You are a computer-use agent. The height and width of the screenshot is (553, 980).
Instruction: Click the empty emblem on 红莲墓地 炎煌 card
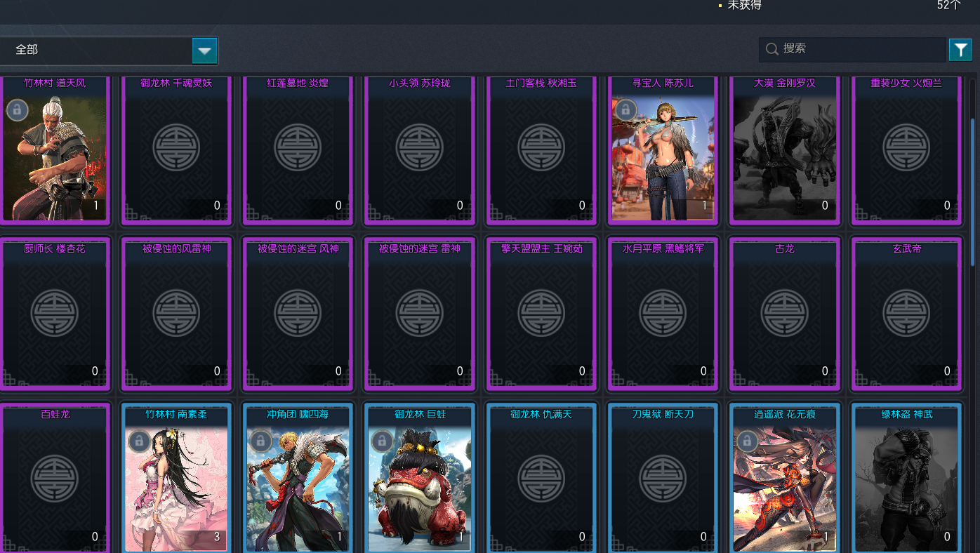click(298, 147)
